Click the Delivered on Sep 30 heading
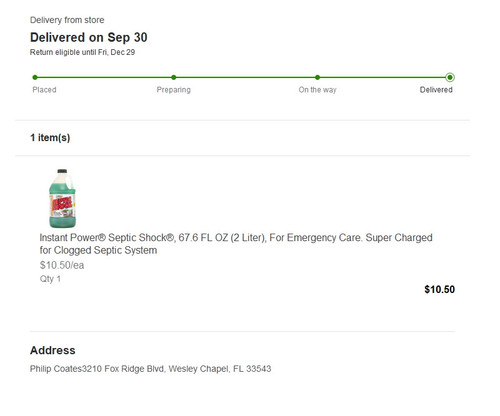 89,37
